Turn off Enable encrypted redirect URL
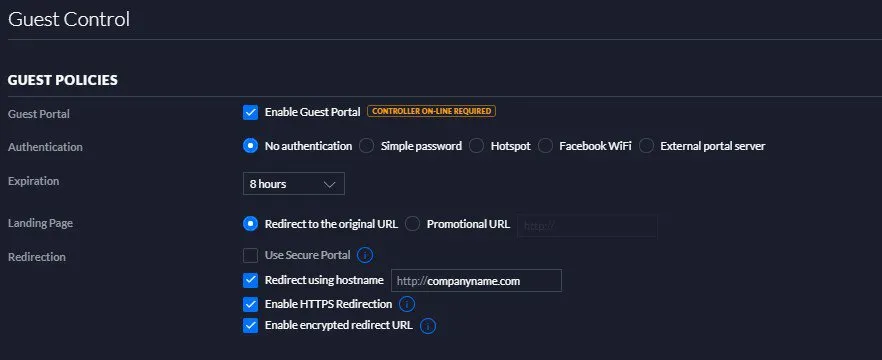Screen dimensions: 882x360 point(250,326)
